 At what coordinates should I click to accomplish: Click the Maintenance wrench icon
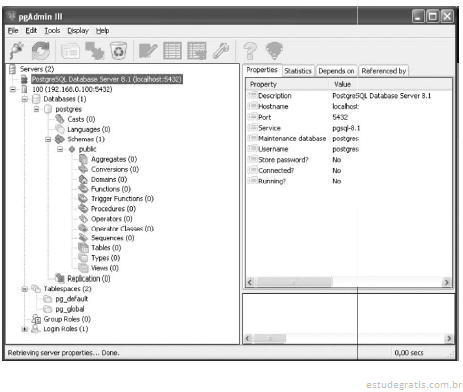click(x=221, y=51)
